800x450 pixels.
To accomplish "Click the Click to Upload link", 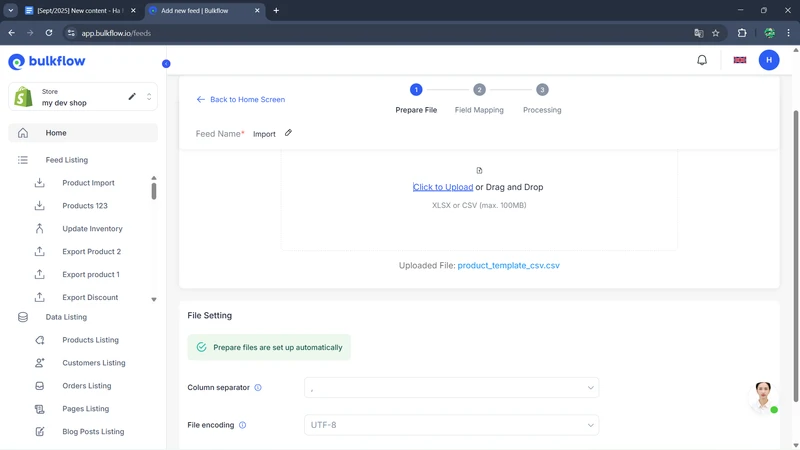I will [x=443, y=187].
